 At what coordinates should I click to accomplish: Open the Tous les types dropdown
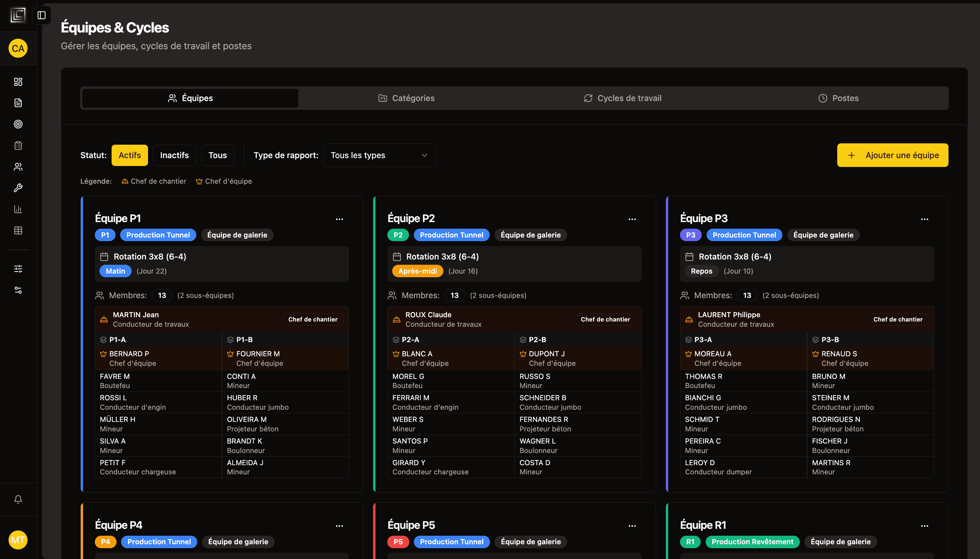(x=379, y=155)
